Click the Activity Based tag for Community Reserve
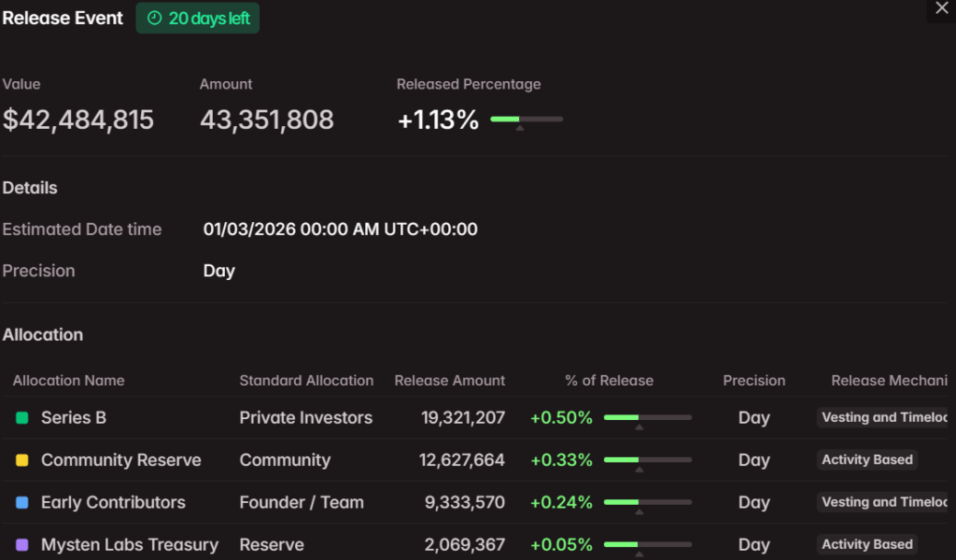 tap(866, 459)
